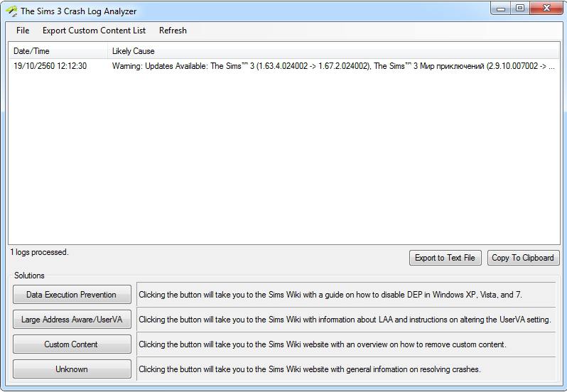Open the Data Execution Prevention solution
The height and width of the screenshot is (392, 567).
[x=72, y=295]
